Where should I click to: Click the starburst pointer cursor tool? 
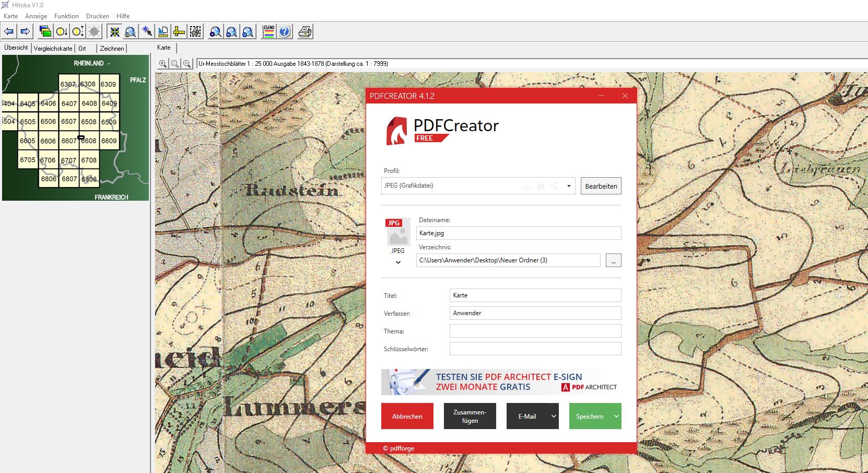(x=147, y=32)
